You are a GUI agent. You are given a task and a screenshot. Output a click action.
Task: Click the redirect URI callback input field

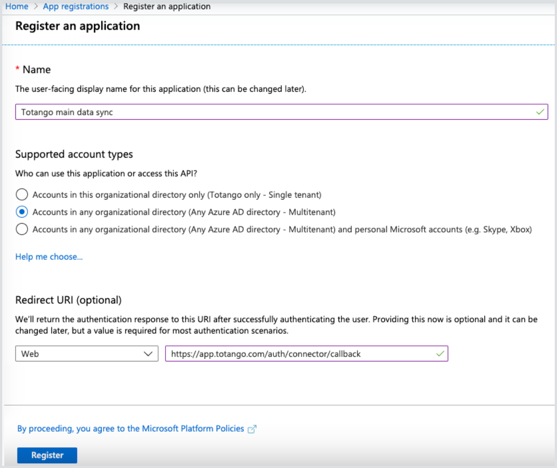coord(307,354)
